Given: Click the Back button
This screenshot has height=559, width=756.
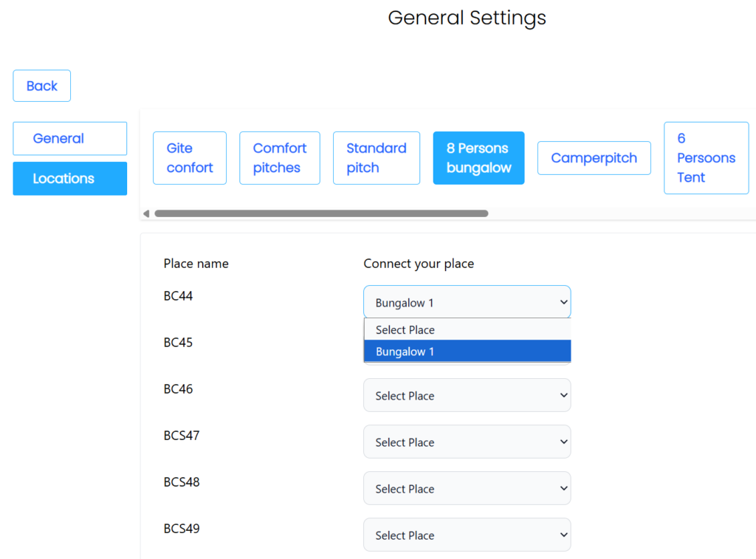Looking at the screenshot, I should pos(41,86).
